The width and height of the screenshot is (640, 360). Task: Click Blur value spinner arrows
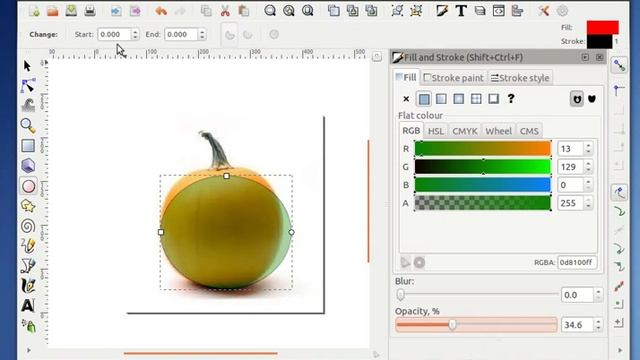click(598, 295)
